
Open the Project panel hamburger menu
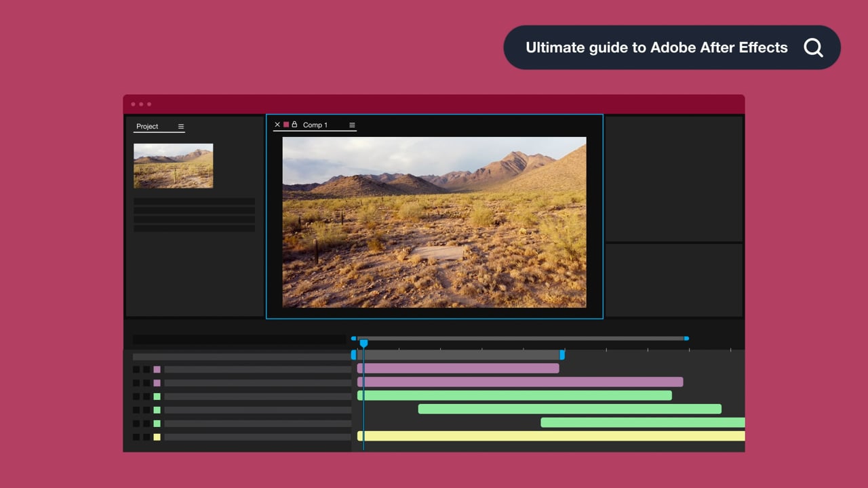181,127
